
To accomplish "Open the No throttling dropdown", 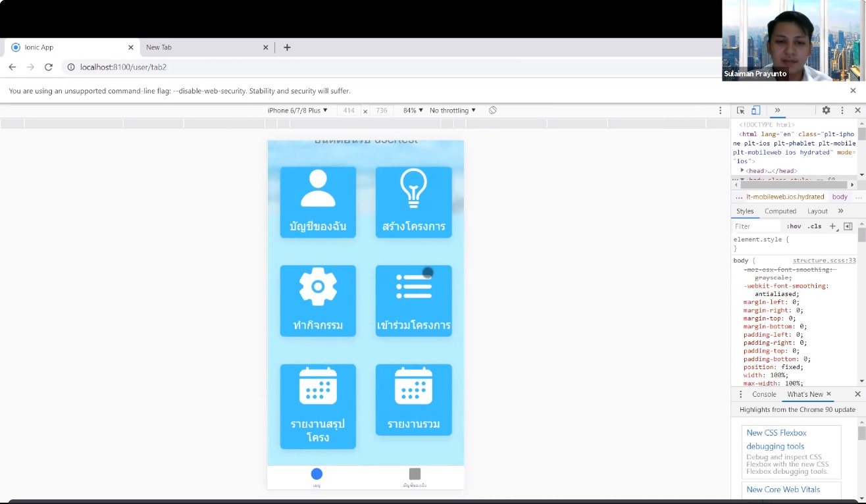I will pos(453,111).
